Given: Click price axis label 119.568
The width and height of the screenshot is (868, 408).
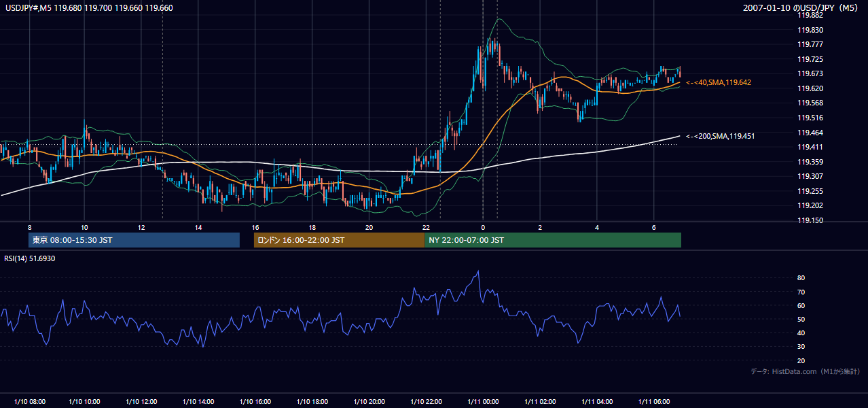Looking at the screenshot, I should [x=810, y=103].
